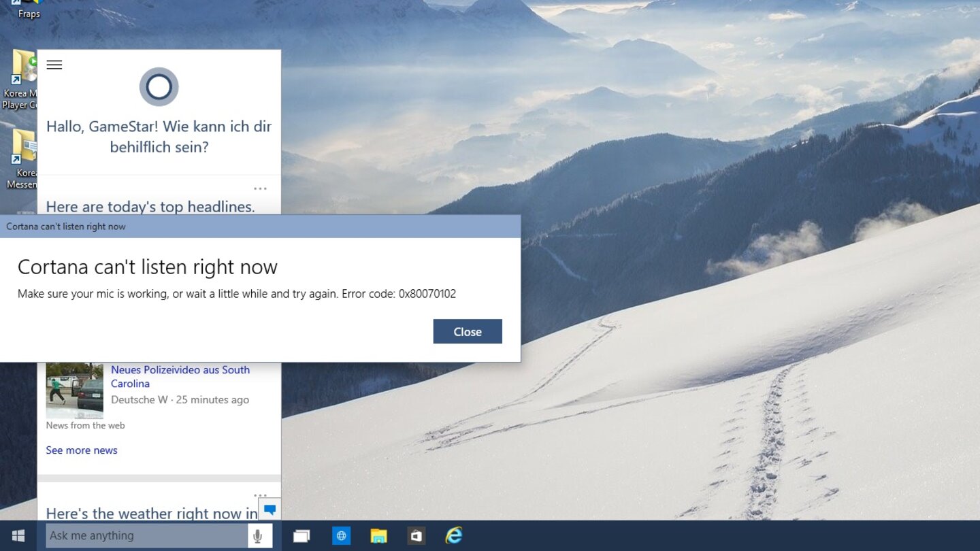Click 'Deutsche W · 25 minutes ago' source text
The width and height of the screenshot is (980, 551).
coord(180,400)
